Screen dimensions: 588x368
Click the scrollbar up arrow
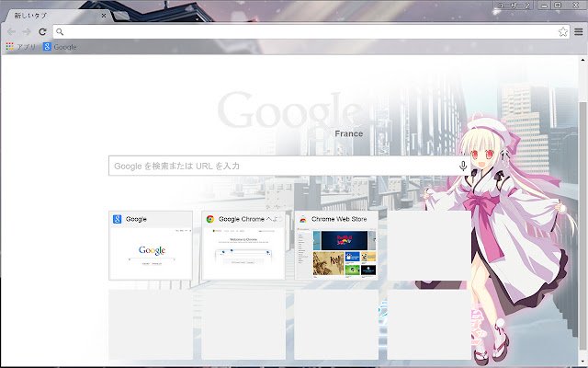click(582, 60)
